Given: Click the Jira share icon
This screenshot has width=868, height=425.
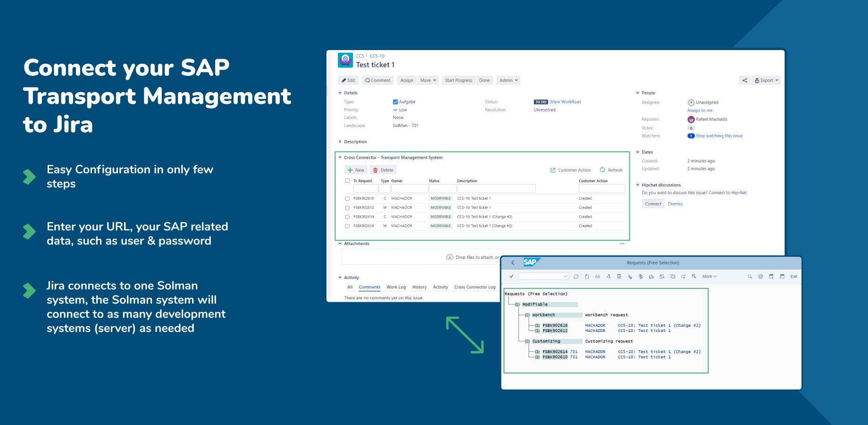Looking at the screenshot, I should click(744, 80).
